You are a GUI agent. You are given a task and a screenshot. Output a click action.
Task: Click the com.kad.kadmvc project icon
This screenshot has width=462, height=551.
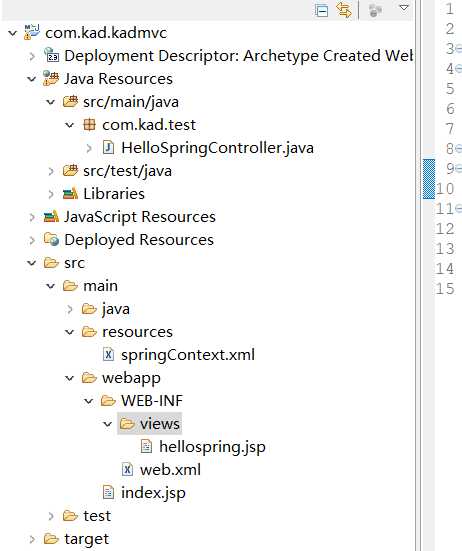pyautogui.click(x=32, y=32)
